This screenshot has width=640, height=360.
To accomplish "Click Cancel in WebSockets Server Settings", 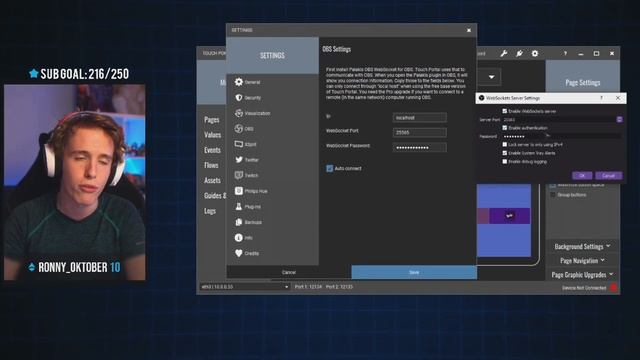I will (x=608, y=176).
